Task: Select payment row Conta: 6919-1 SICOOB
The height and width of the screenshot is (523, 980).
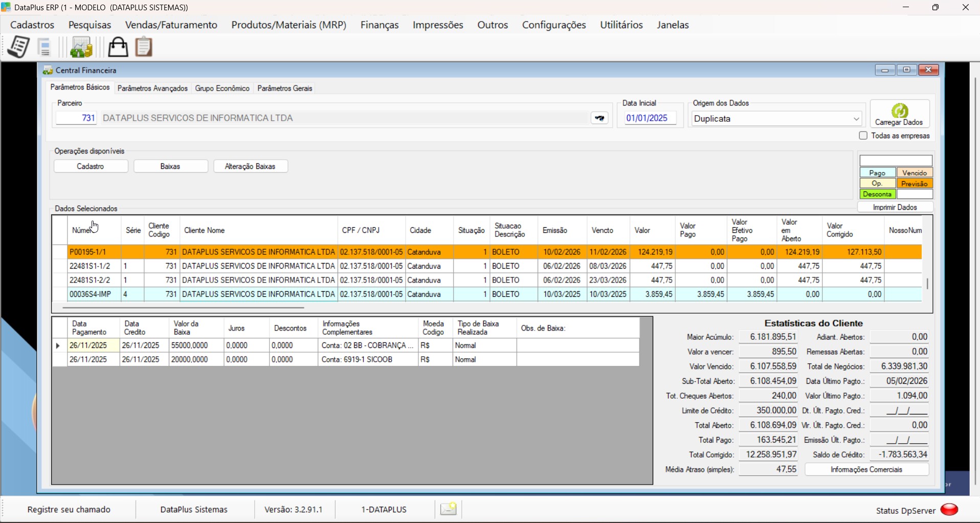Action: [346, 360]
